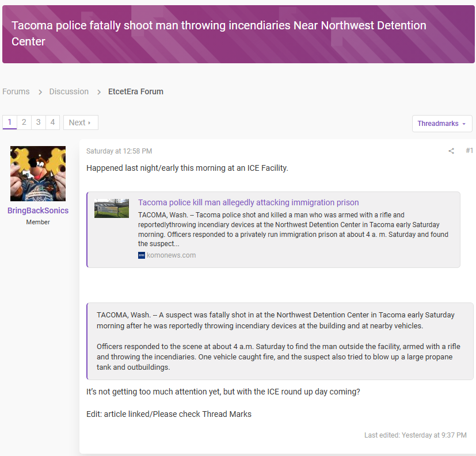Open the article preview thumbnail
Viewport: 476px width, 456px height.
[x=112, y=208]
